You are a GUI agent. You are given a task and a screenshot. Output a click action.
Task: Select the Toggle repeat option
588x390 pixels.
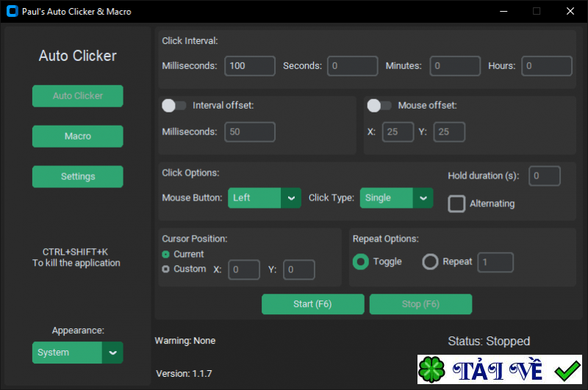tap(361, 261)
